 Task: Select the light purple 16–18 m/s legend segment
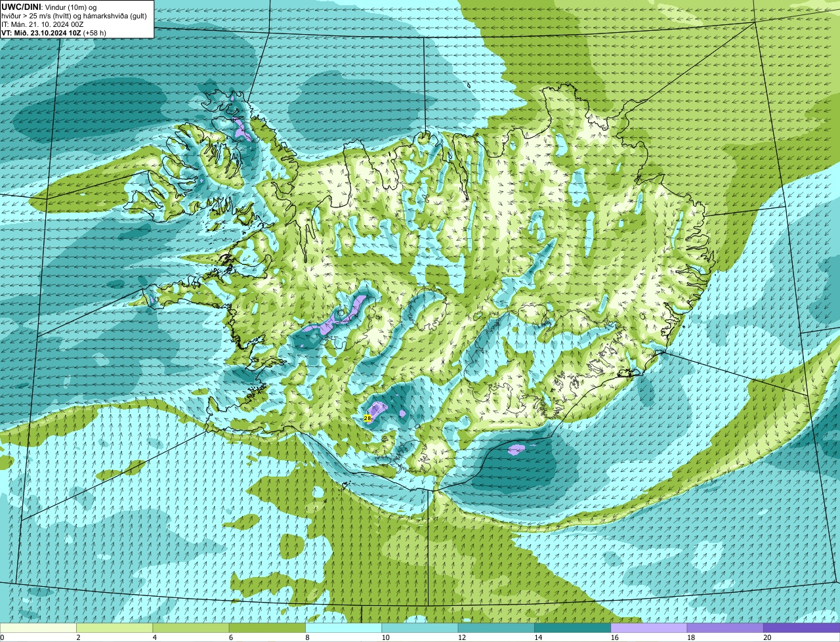[649, 628]
